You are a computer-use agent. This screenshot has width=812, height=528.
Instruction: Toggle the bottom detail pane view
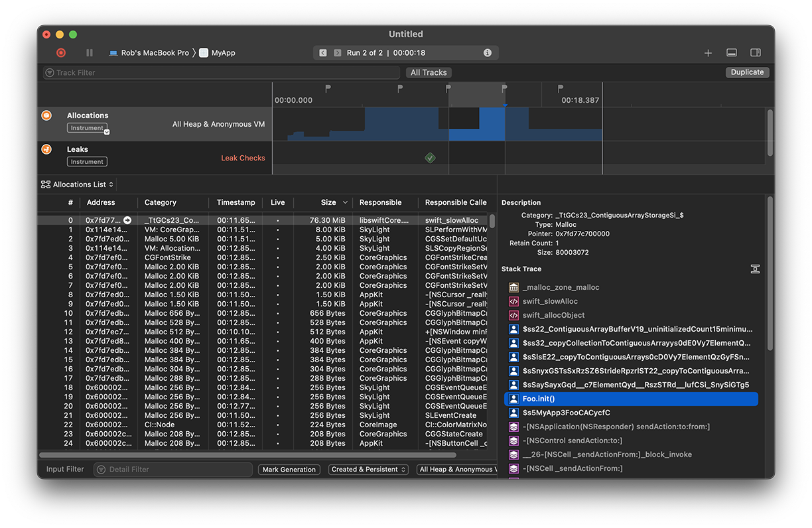[732, 53]
